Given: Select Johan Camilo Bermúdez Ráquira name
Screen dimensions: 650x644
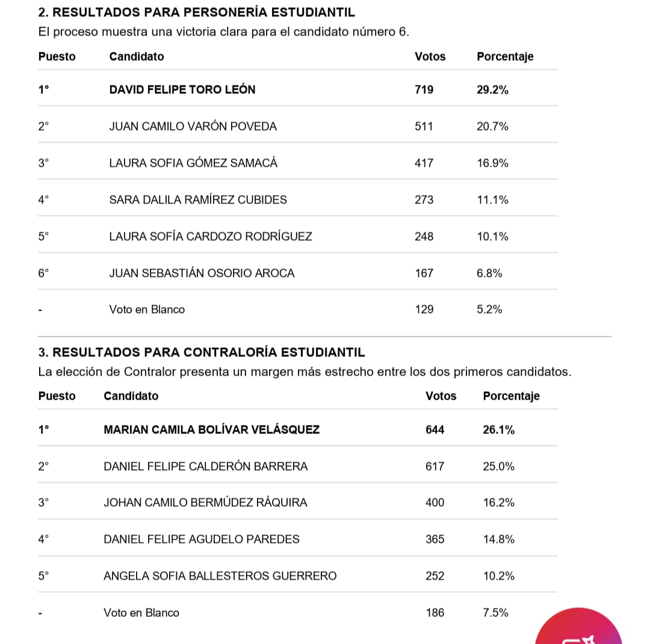Looking at the screenshot, I should click(x=205, y=503).
